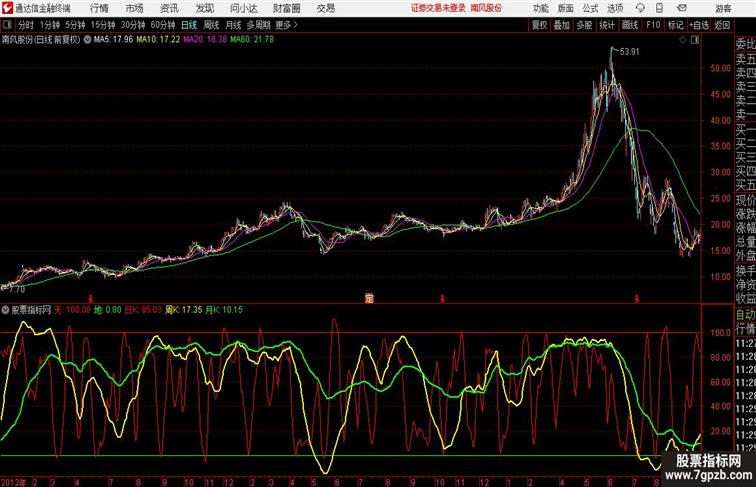
Task: Open the mobile phone icon
Action: pyautogui.click(x=659, y=8)
